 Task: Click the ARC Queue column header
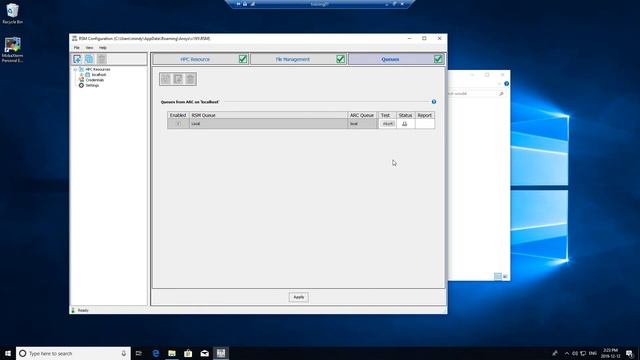pyautogui.click(x=362, y=115)
